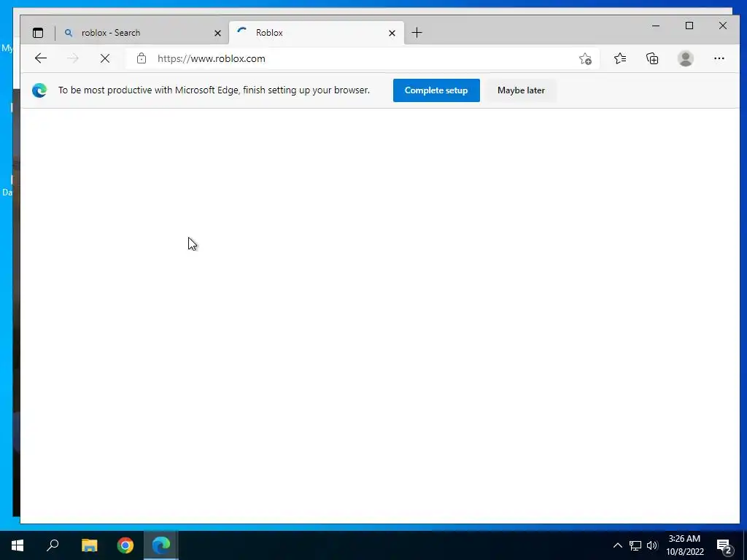The image size is (747, 560).
Task: Go back using the back arrow
Action: (41, 58)
